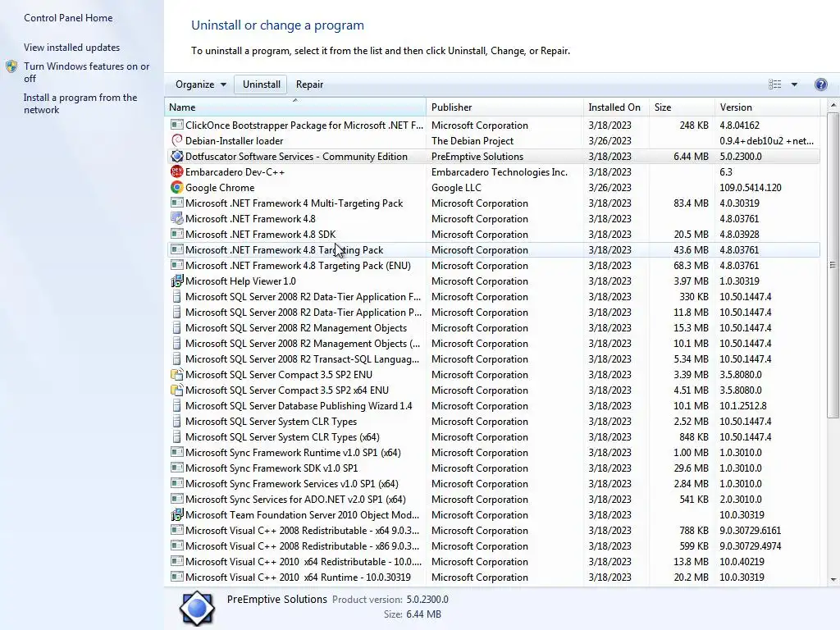Click the scrollbar down arrow
Screen dimensions: 840x630
click(x=833, y=579)
